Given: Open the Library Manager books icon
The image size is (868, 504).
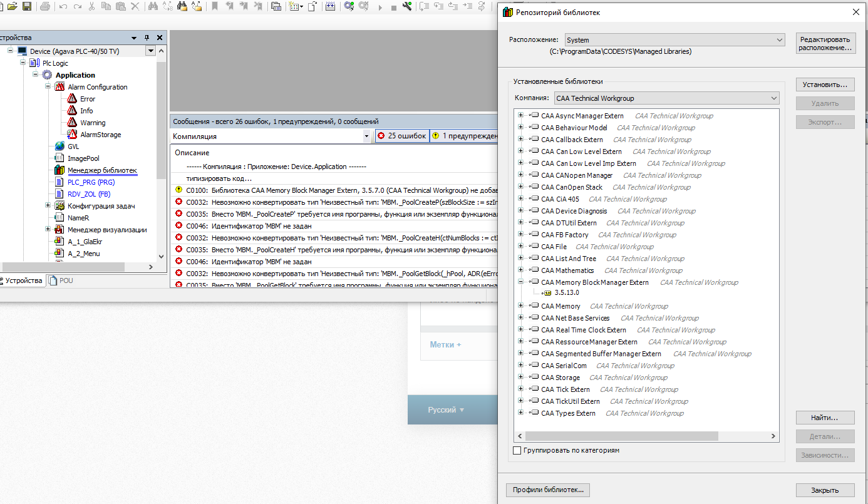Looking at the screenshot, I should tap(59, 170).
